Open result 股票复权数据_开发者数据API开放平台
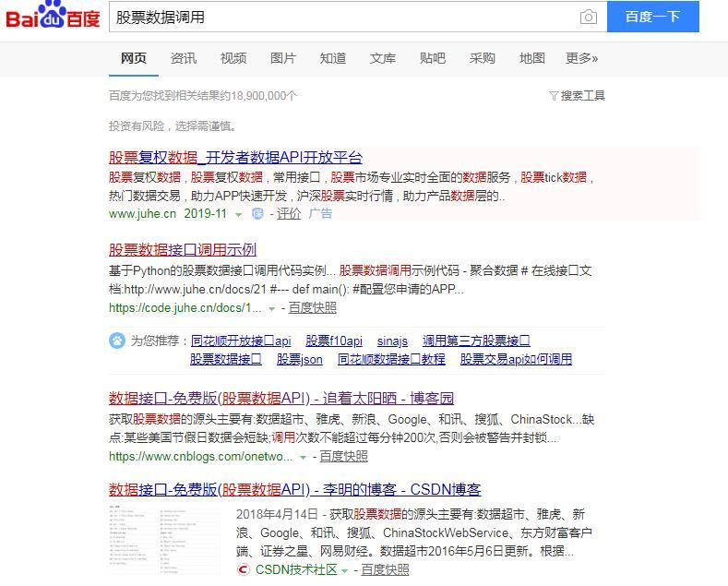The height and width of the screenshot is (586, 728). click(x=235, y=158)
